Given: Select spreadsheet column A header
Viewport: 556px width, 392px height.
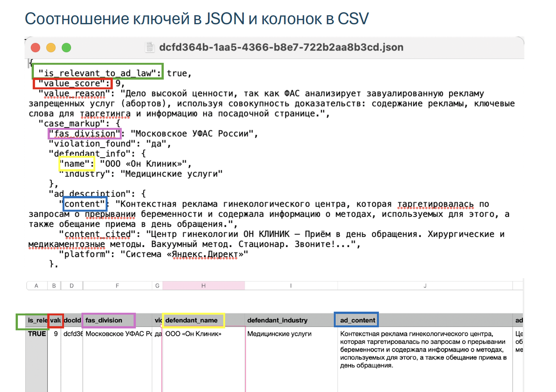Looking at the screenshot, I should click(36, 285).
